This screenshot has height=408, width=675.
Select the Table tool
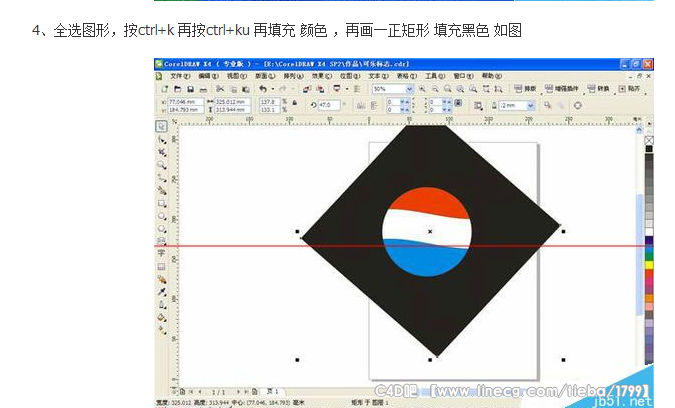pos(161,266)
